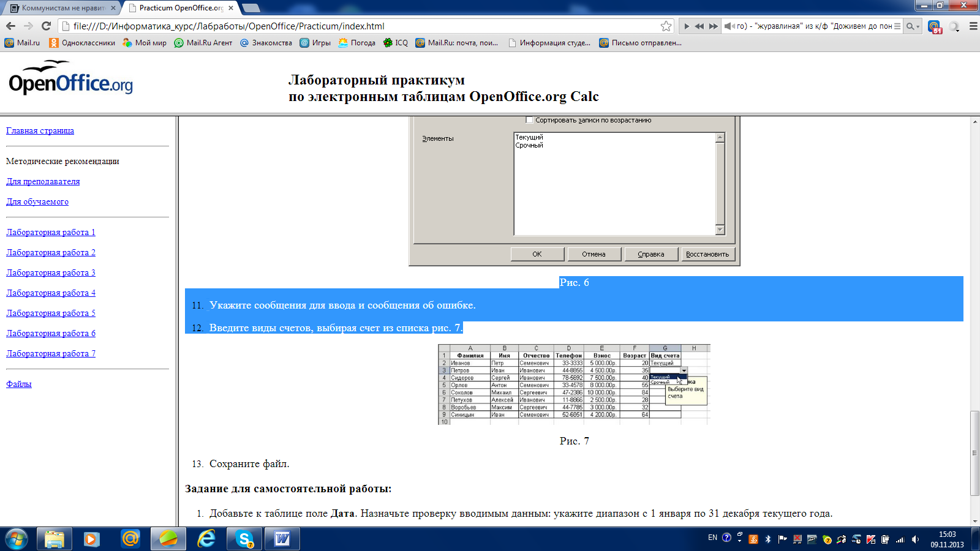Open Internet Explorer from the taskbar

(206, 539)
